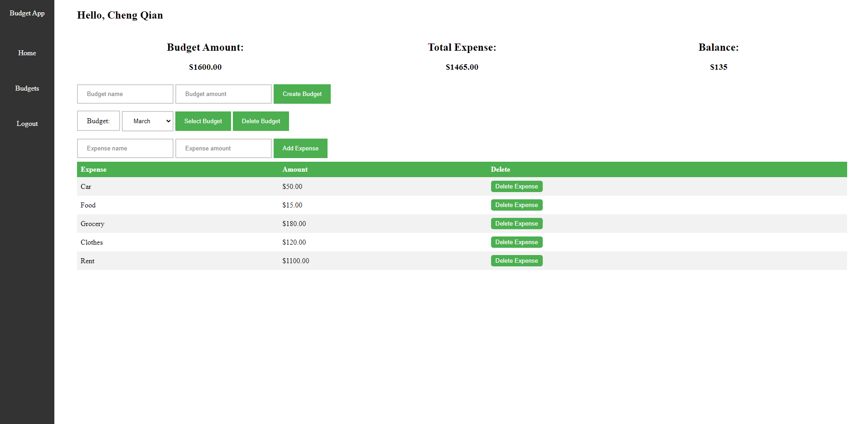Delete the Rent expense
The height and width of the screenshot is (424, 868).
pos(516,260)
